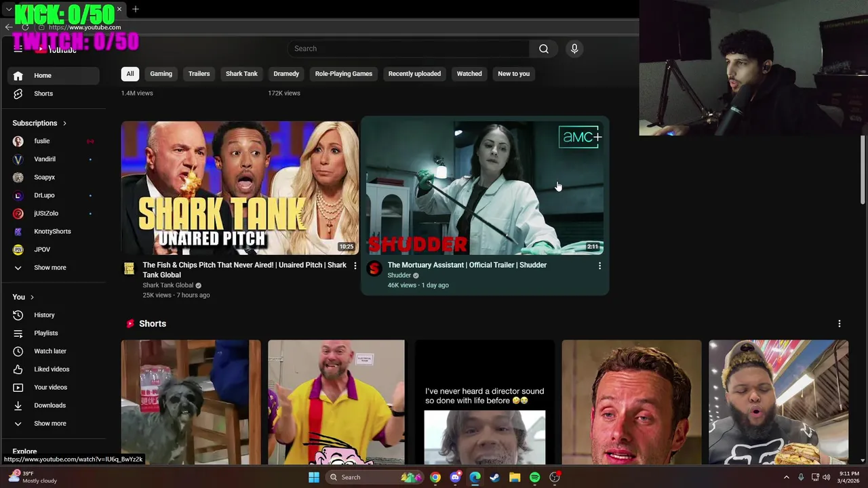Viewport: 868px width, 488px height.
Task: Select the All filter chip
Action: [x=130, y=74]
